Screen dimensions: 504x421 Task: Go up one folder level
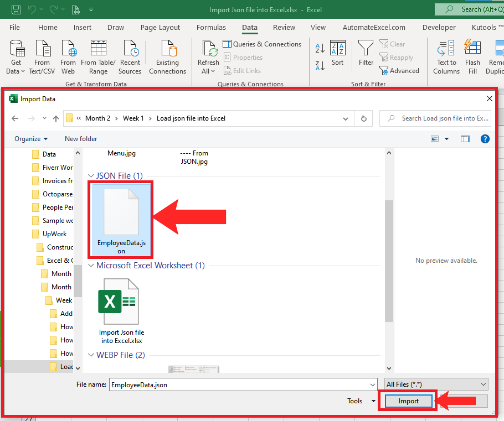click(x=56, y=118)
